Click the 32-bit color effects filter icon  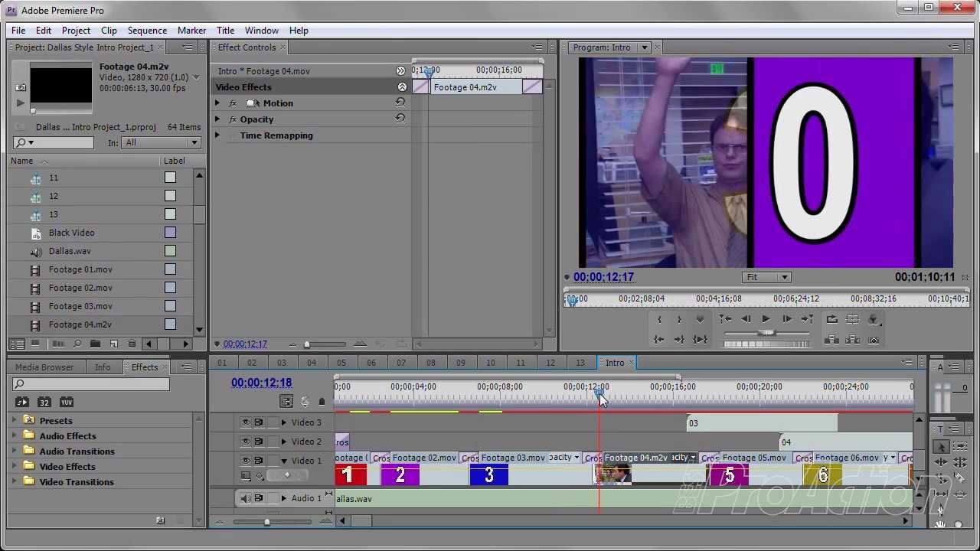[x=44, y=403]
